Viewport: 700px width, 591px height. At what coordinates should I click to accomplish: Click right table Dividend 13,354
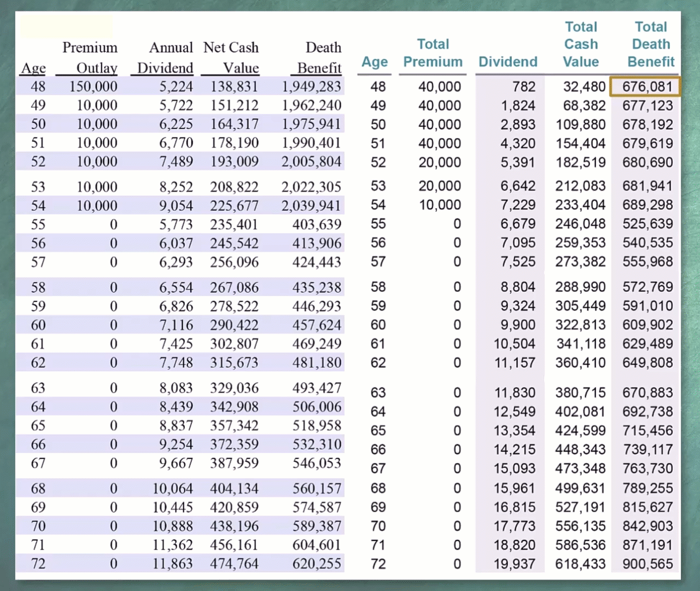point(515,431)
